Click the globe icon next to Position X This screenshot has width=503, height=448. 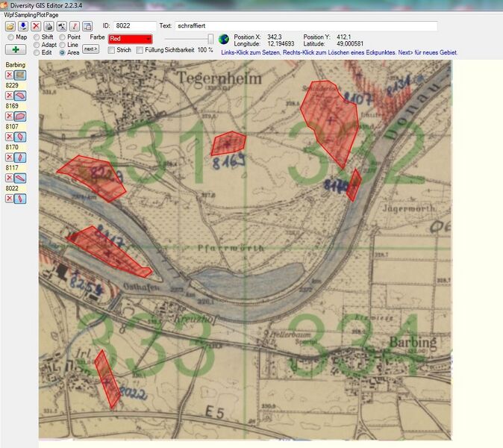(x=224, y=39)
